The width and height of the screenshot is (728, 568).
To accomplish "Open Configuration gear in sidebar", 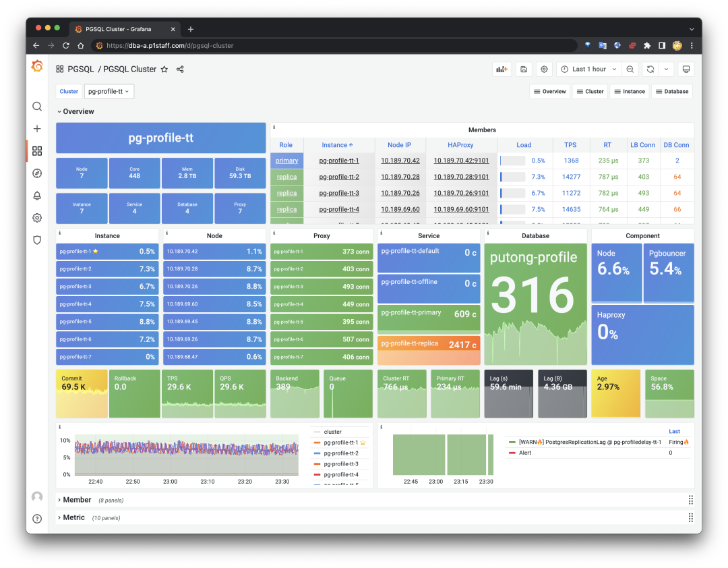I will [x=37, y=218].
